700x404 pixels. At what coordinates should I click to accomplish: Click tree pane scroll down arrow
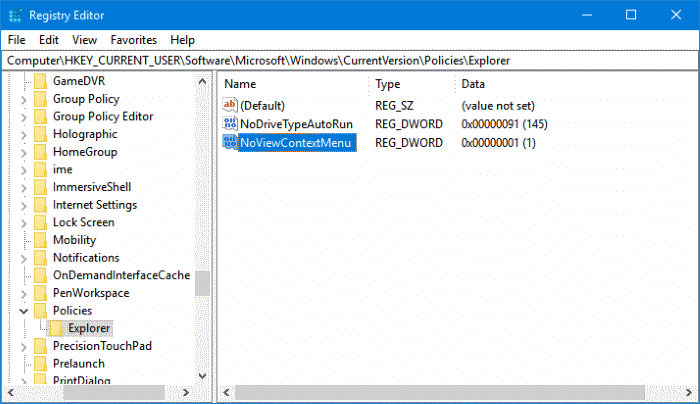pos(202,376)
